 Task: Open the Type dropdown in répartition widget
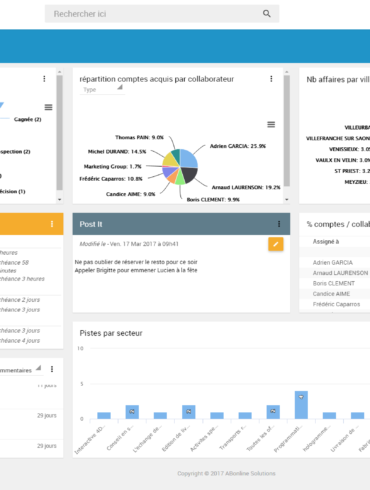tap(102, 89)
